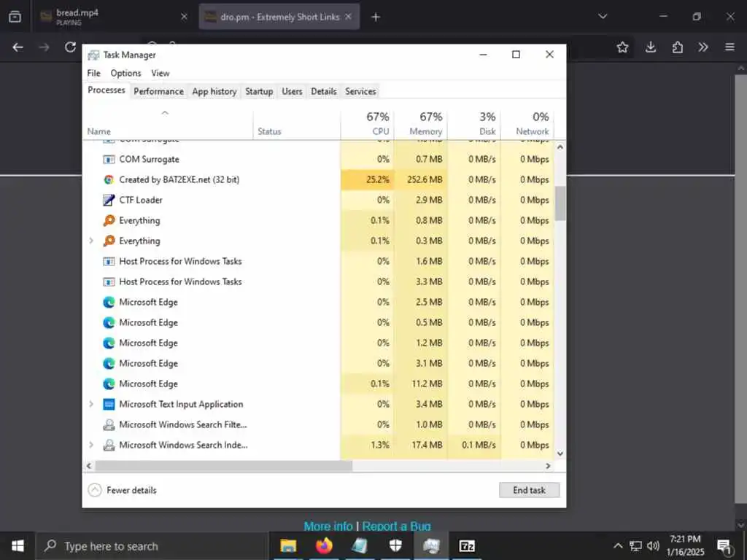This screenshot has height=560, width=747.
Task: Open the Report a Bug link
Action: (x=396, y=526)
